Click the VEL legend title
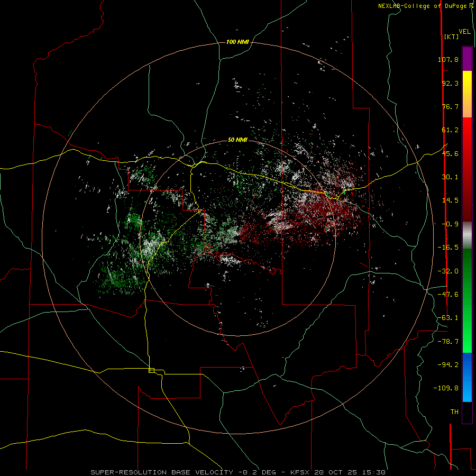This screenshot has height=476, width=476. (x=464, y=32)
